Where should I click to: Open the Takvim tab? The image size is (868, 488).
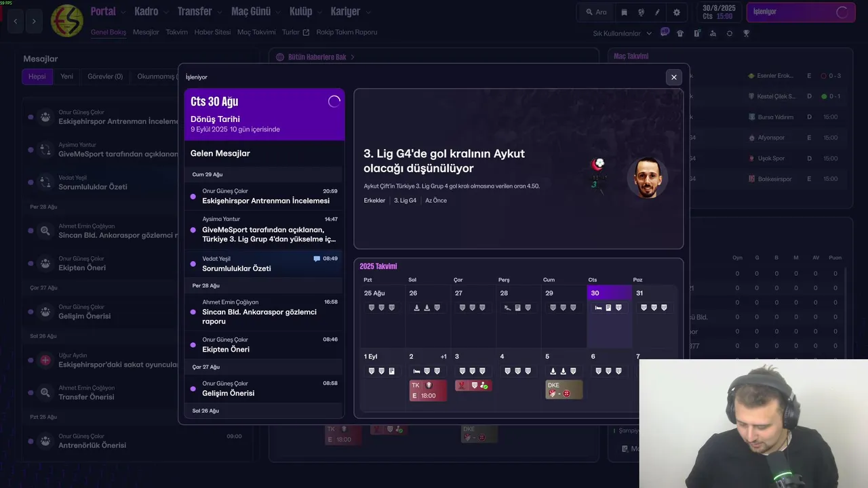tap(176, 32)
